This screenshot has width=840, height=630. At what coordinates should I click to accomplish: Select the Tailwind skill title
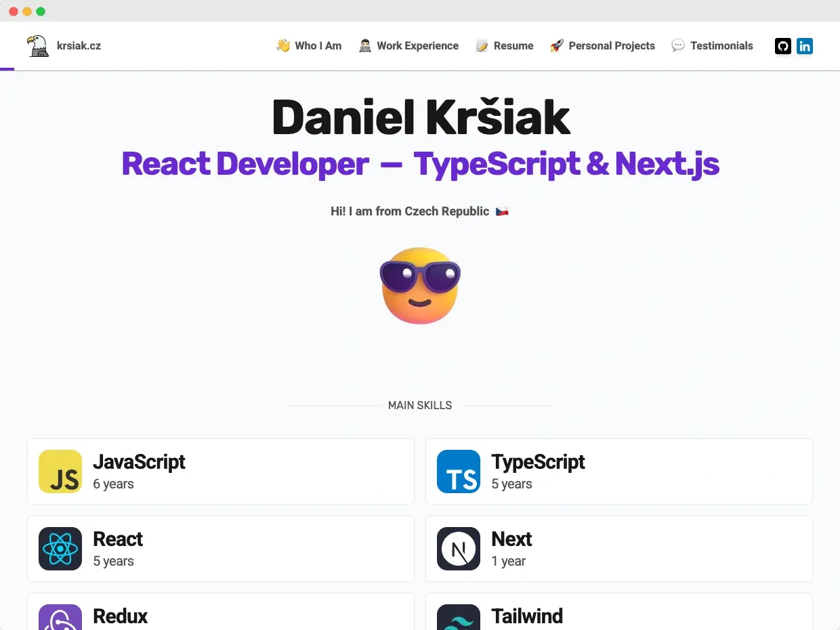(527, 616)
